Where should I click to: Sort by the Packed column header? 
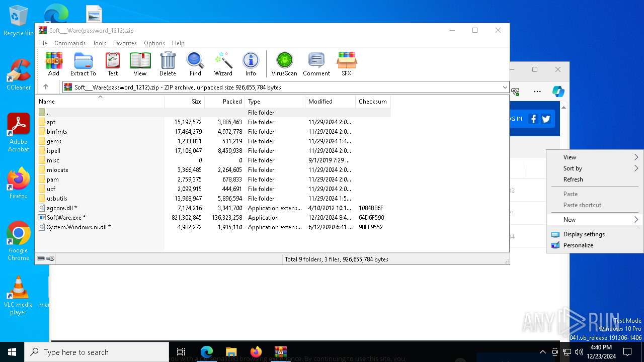tap(224, 101)
